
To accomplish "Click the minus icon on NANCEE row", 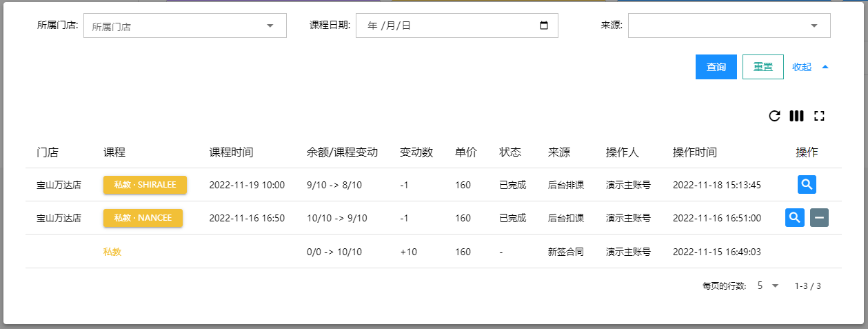I will 819,218.
